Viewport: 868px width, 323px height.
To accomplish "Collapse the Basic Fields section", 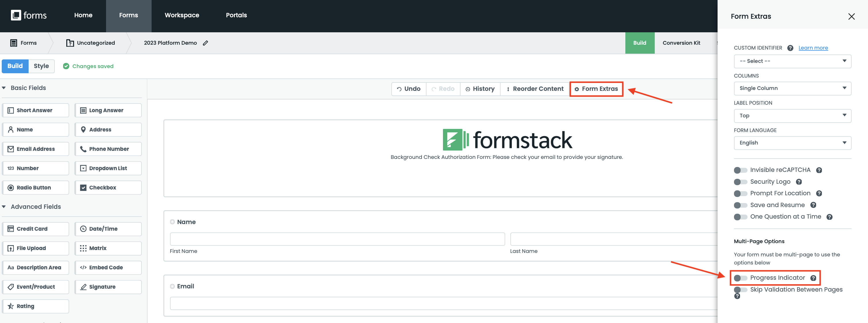I will click(4, 88).
